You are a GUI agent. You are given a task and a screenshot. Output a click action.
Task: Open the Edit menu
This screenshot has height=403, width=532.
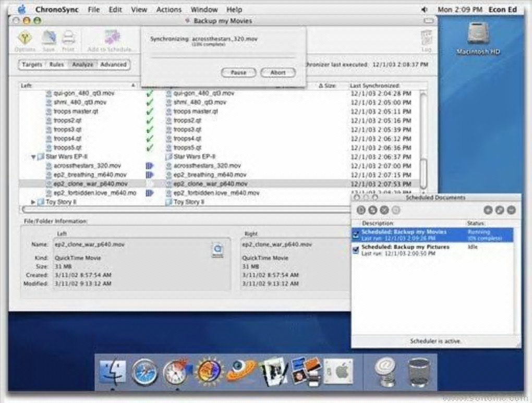tap(115, 10)
